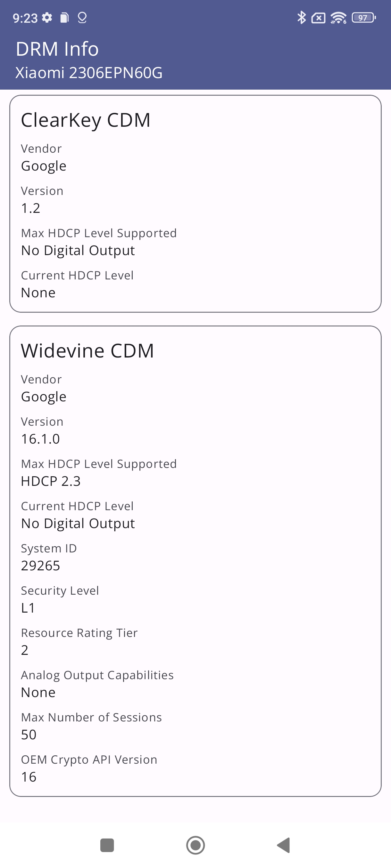Tap the settings gear in status bar
This screenshot has width=391, height=868.
click(47, 18)
